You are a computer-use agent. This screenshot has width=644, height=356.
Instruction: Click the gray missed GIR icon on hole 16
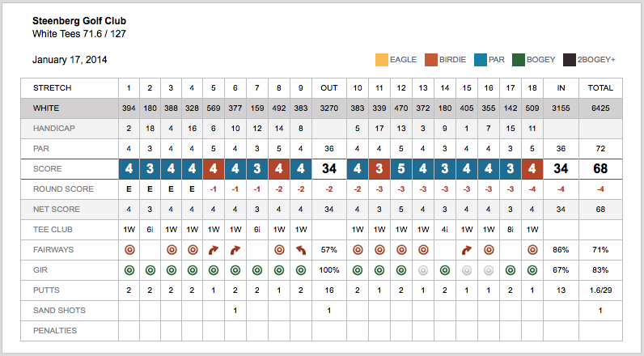tap(488, 270)
